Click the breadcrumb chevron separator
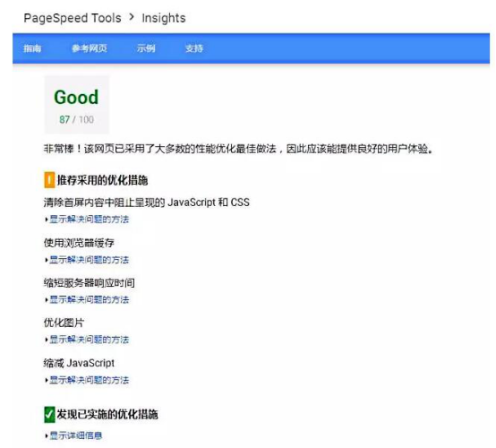Image resolution: width=496 pixels, height=448 pixels. (x=132, y=17)
